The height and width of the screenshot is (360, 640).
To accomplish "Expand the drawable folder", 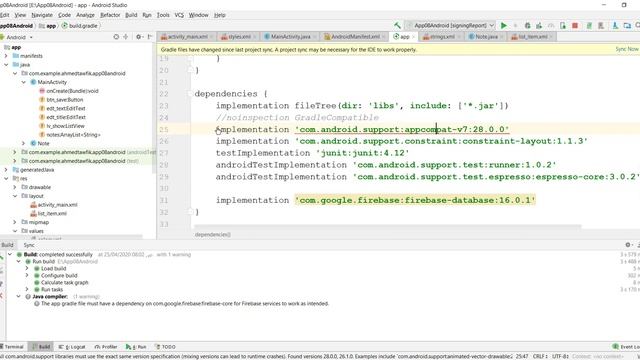I will 15,187.
